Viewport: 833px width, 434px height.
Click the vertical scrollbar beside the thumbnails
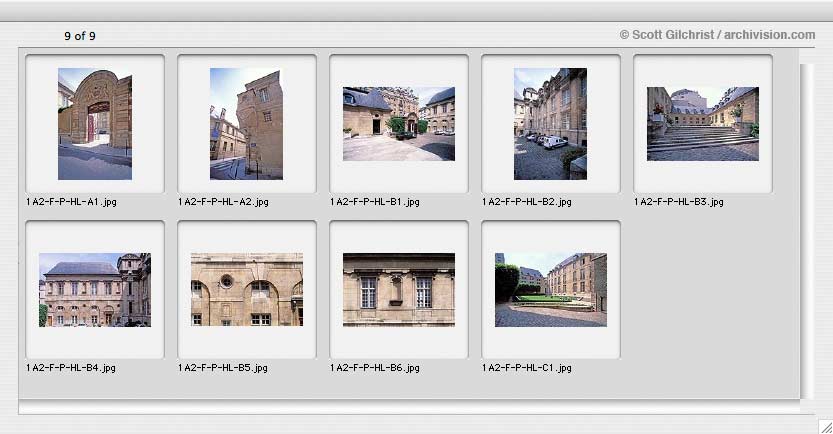(806, 231)
